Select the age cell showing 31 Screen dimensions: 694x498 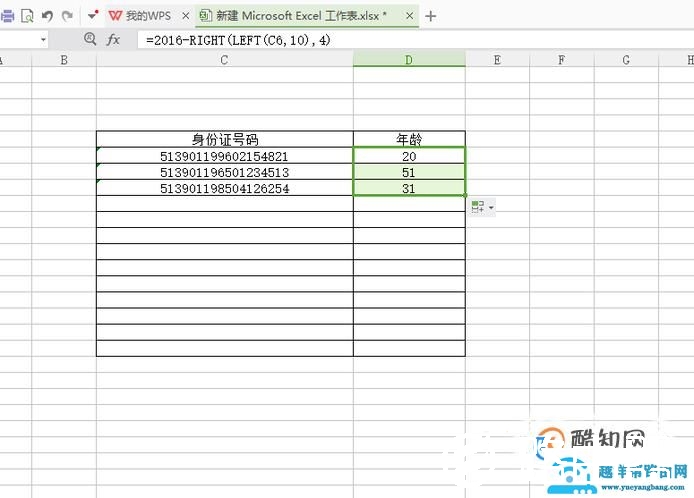point(409,188)
